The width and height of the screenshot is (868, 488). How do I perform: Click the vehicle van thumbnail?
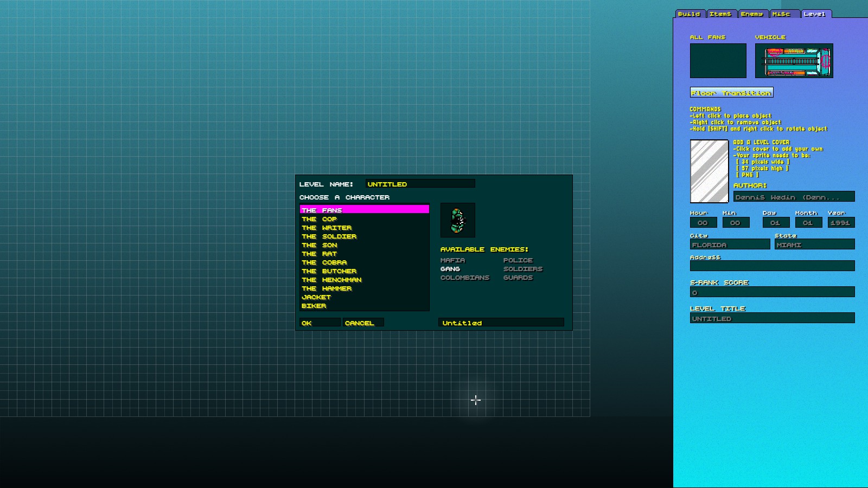[x=794, y=61]
